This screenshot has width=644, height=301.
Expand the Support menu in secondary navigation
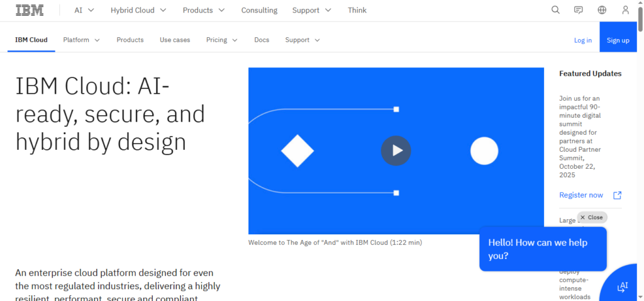[303, 40]
